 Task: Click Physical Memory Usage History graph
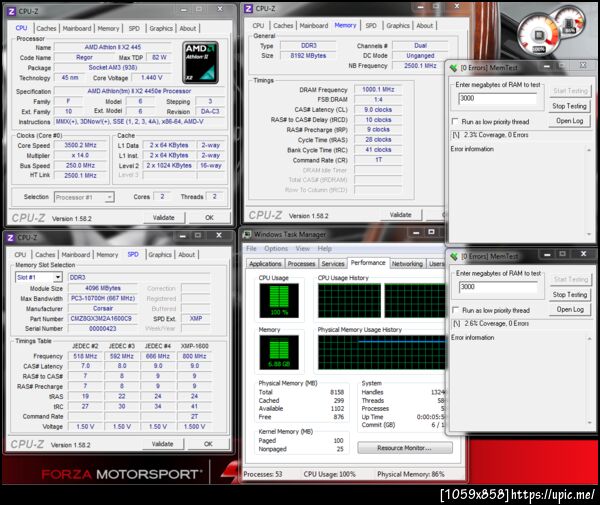tap(382, 352)
